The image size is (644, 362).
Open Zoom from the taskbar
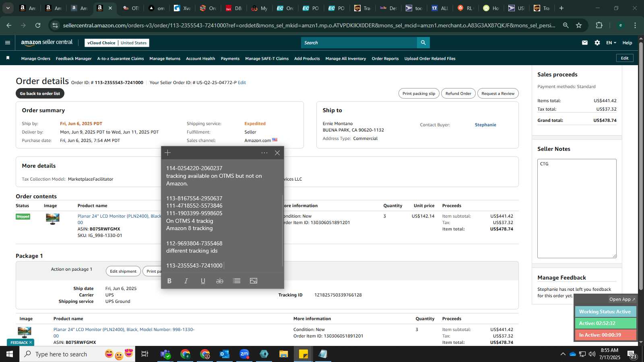point(244,354)
